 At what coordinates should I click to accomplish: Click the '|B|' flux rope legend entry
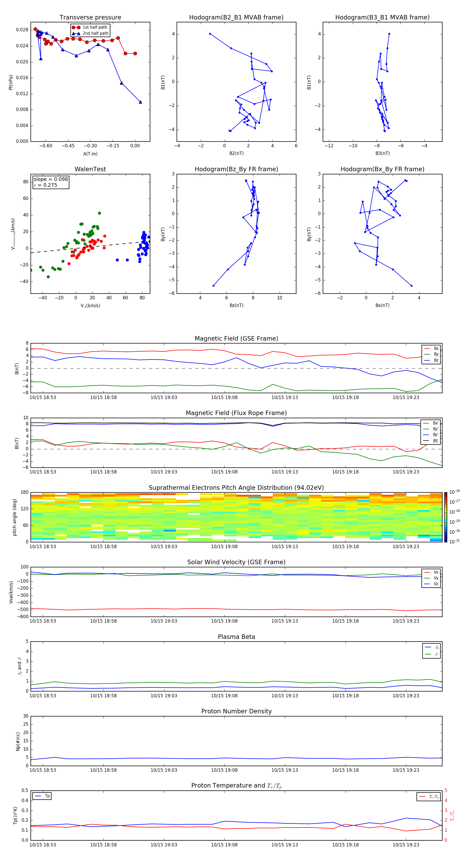(x=431, y=441)
